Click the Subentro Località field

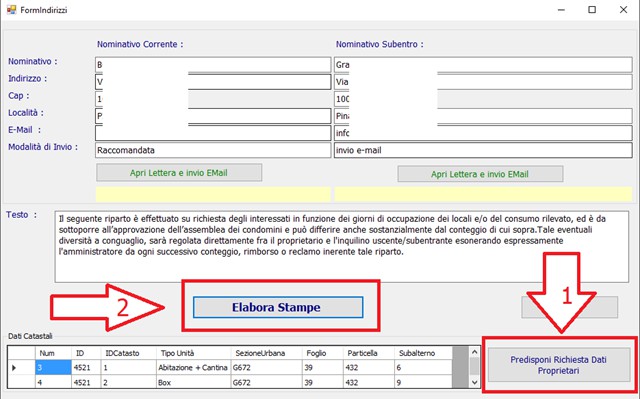483,116
